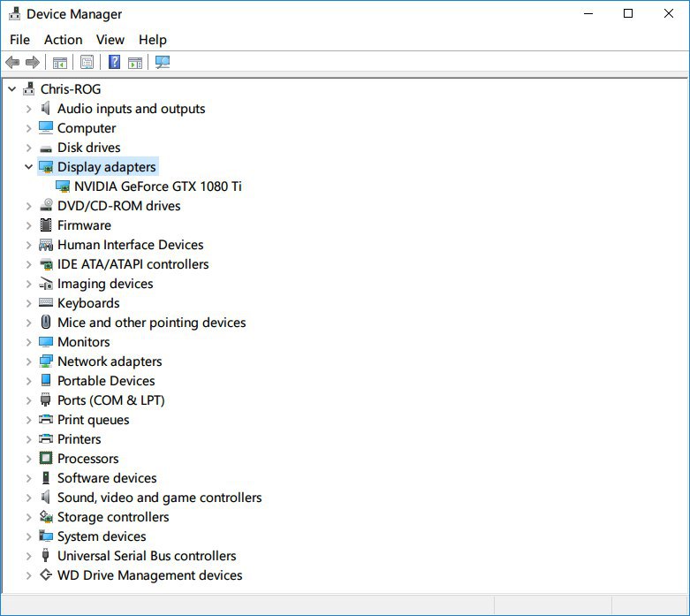This screenshot has height=616, width=690.
Task: Collapse the Display adapters node
Action: (x=28, y=167)
